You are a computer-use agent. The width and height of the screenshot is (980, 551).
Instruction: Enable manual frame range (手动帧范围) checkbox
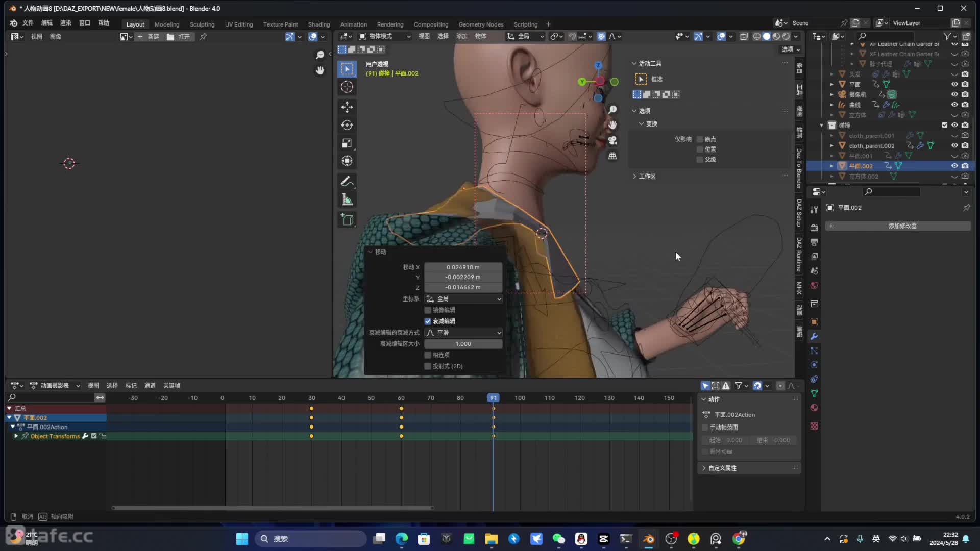(705, 428)
